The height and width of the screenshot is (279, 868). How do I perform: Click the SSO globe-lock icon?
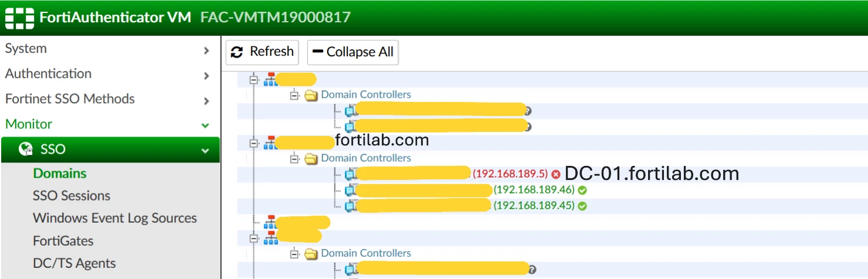[25, 150]
